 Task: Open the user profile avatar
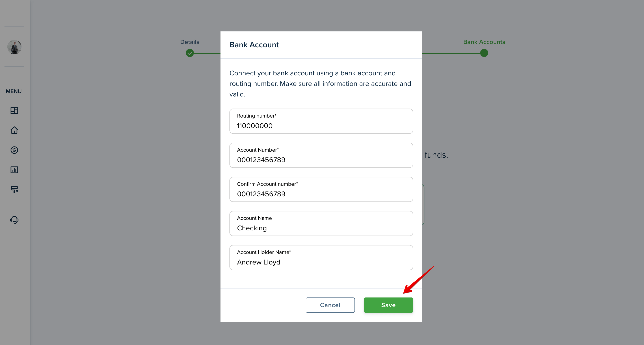[x=14, y=47]
